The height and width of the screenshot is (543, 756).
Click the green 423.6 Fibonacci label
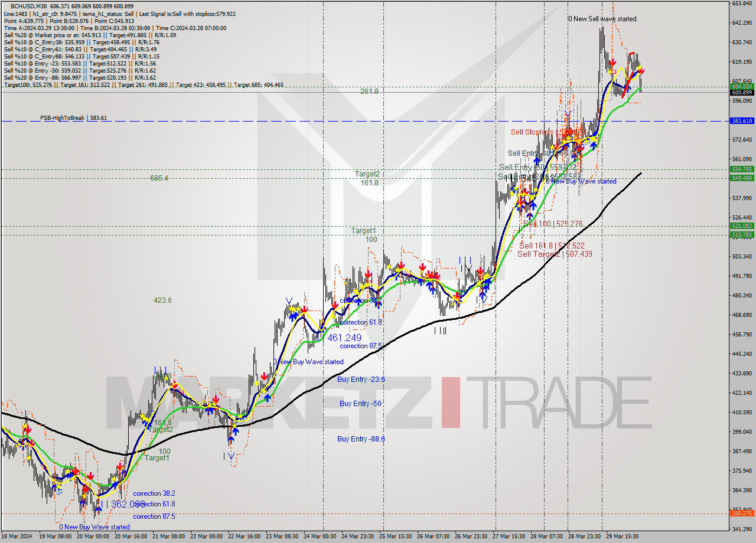(x=162, y=300)
